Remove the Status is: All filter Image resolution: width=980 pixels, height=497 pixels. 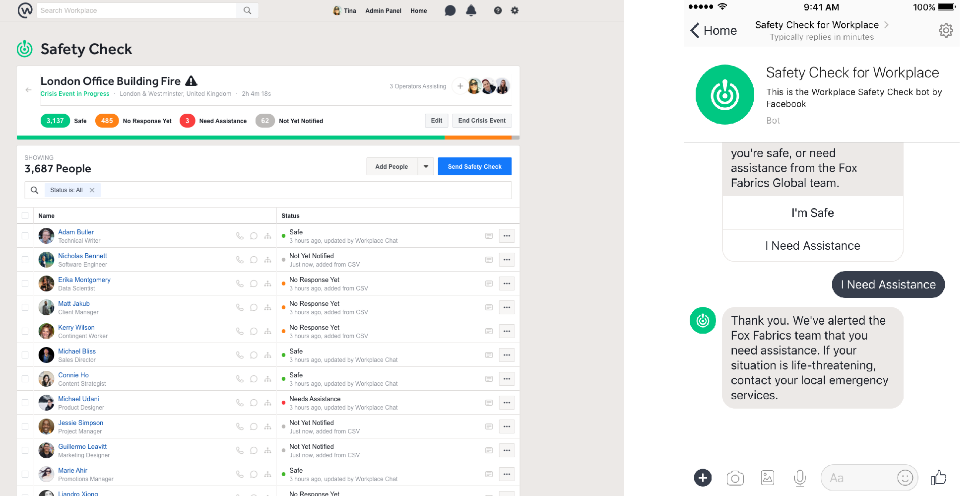92,190
